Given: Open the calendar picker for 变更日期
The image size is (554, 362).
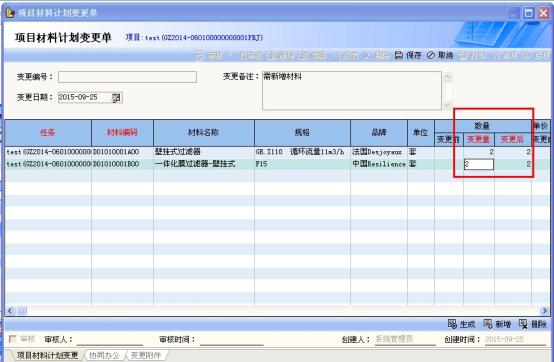Looking at the screenshot, I should click(116, 97).
